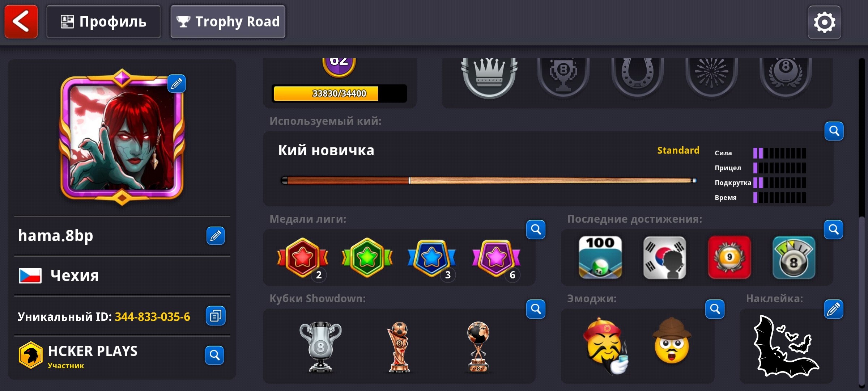Screen dimensions: 868x391
Task: Open recent achievements magnifier
Action: (834, 229)
